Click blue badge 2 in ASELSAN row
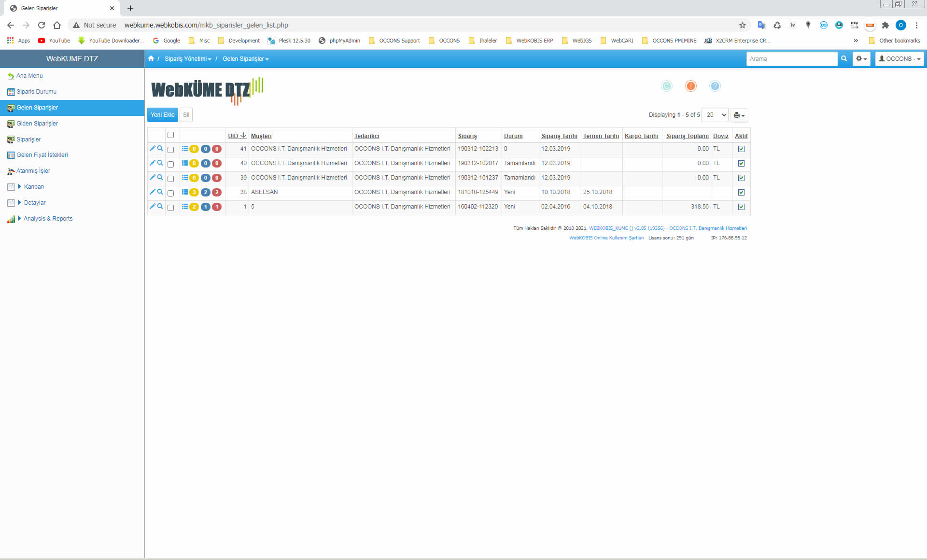 click(206, 192)
